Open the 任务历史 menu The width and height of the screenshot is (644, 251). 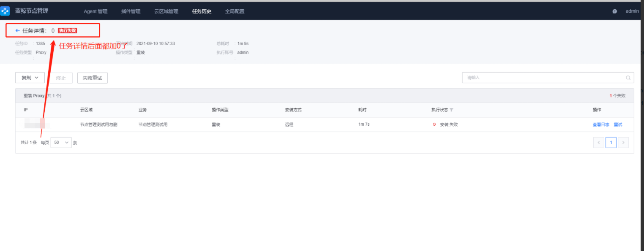tap(202, 11)
